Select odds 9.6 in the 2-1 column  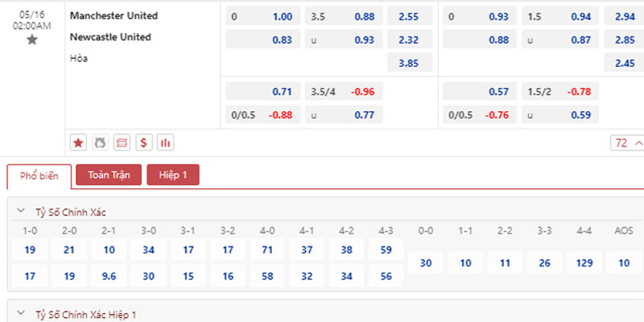click(x=109, y=276)
